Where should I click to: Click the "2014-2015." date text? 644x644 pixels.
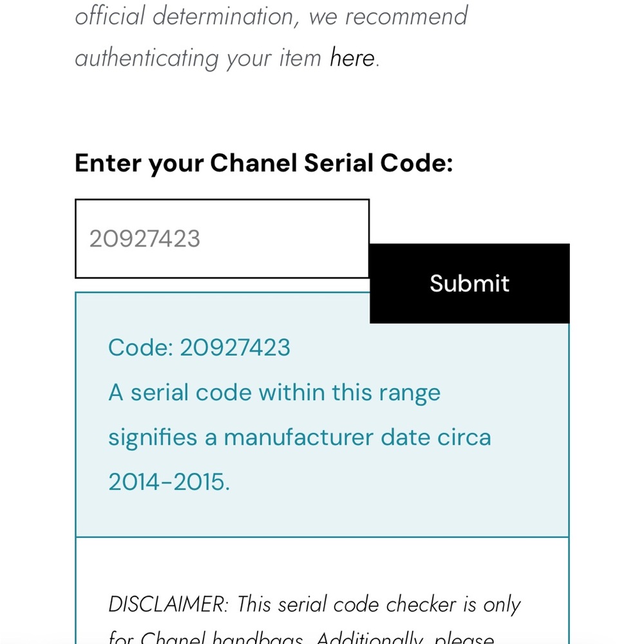click(x=169, y=482)
